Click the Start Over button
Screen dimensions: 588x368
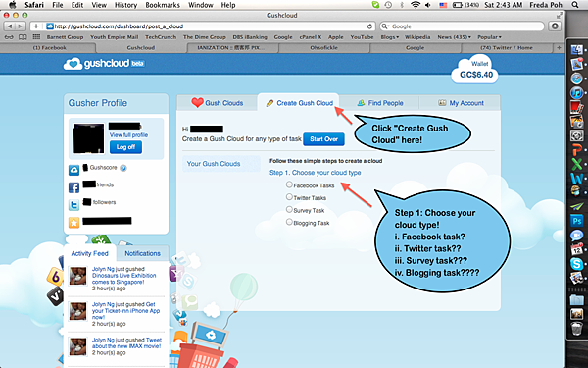(x=324, y=139)
